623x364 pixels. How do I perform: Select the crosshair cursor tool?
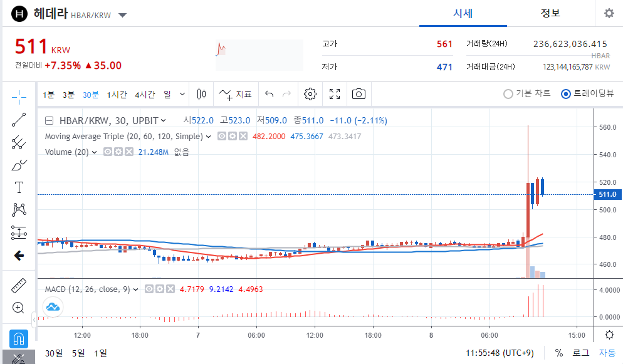click(x=19, y=97)
